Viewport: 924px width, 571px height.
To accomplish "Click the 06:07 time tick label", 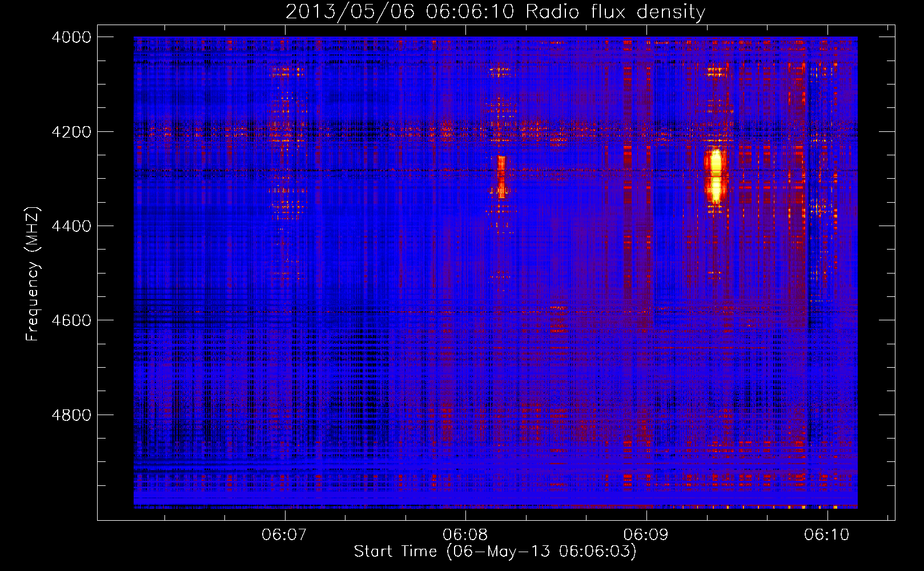I will (x=284, y=535).
